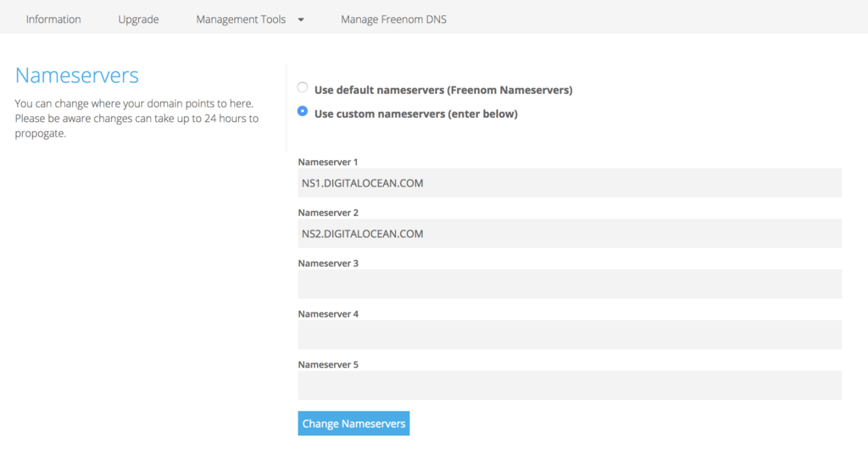Image resolution: width=868 pixels, height=455 pixels.
Task: Click the 'Use default nameservers' label text
Action: coord(443,90)
